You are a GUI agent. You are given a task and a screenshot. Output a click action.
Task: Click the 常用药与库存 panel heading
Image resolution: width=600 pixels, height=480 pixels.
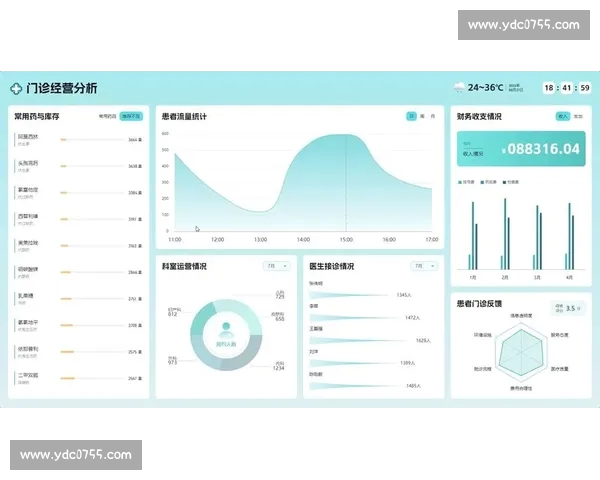click(x=37, y=116)
